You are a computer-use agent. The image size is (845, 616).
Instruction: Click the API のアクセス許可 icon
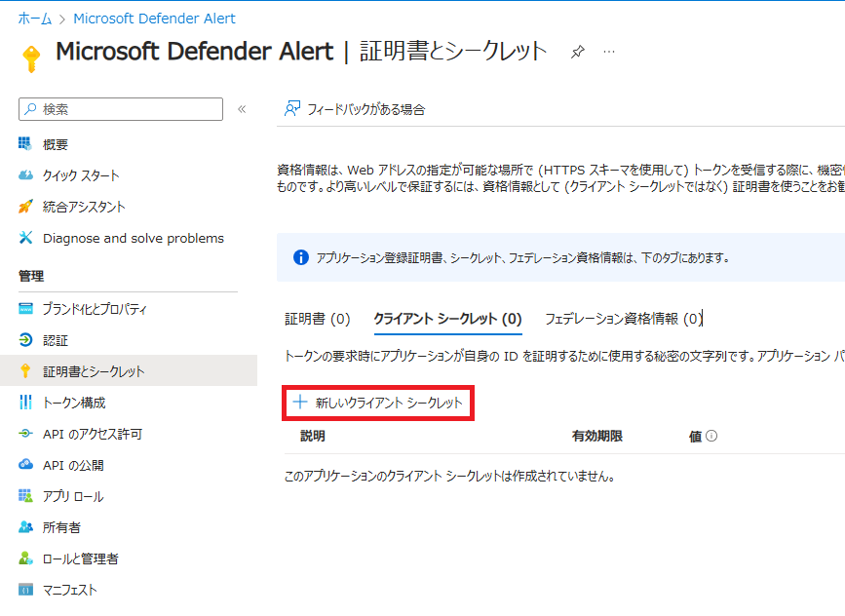click(x=25, y=434)
